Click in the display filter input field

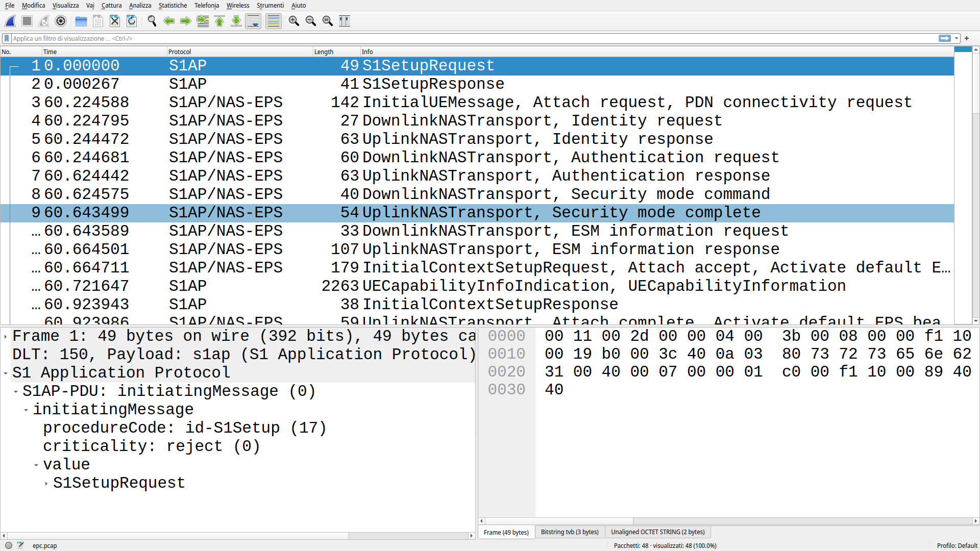coord(474,38)
